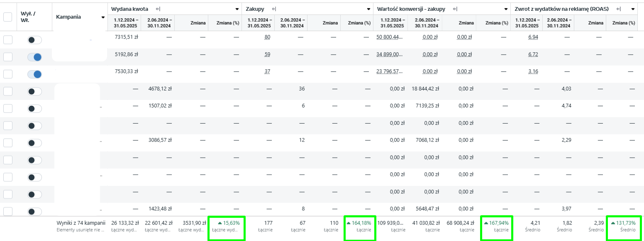Open the Kampania column dropdown arrow
Image resolution: width=644 pixels, height=241 pixels.
pyautogui.click(x=103, y=17)
